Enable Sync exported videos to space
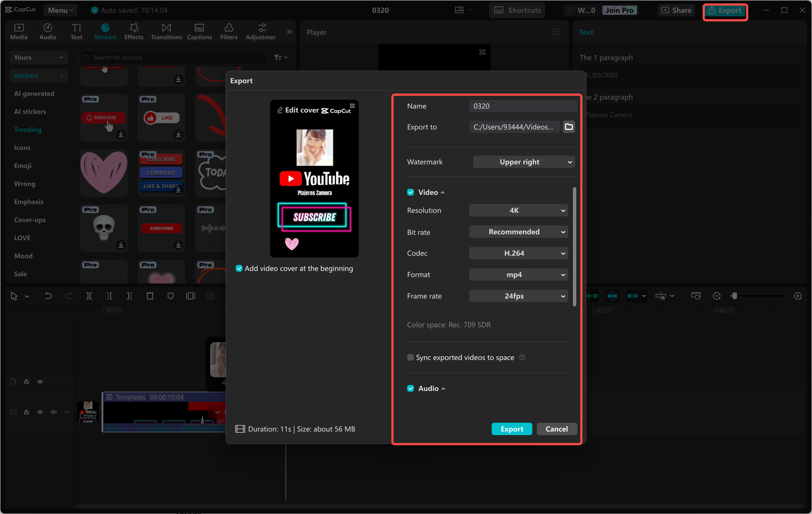 pyautogui.click(x=411, y=357)
